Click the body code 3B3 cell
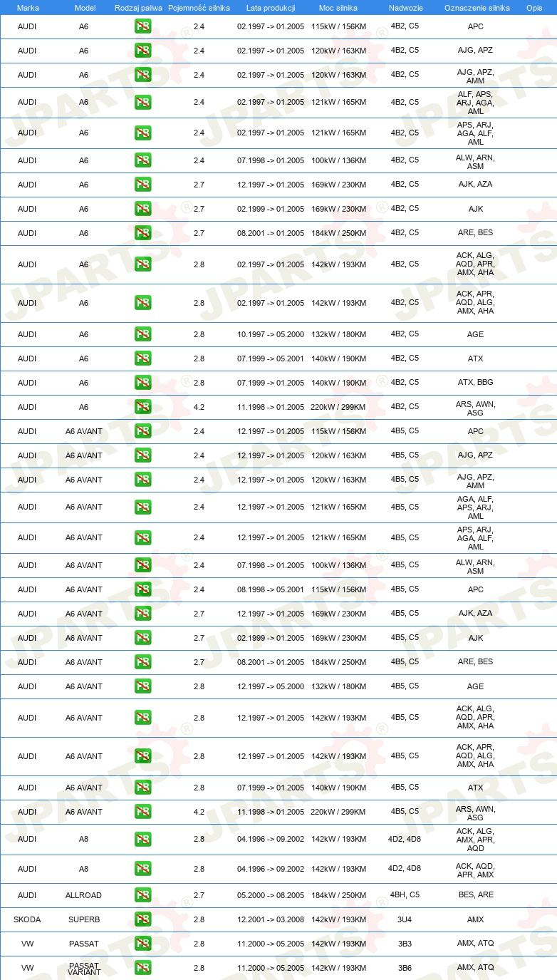 (405, 944)
